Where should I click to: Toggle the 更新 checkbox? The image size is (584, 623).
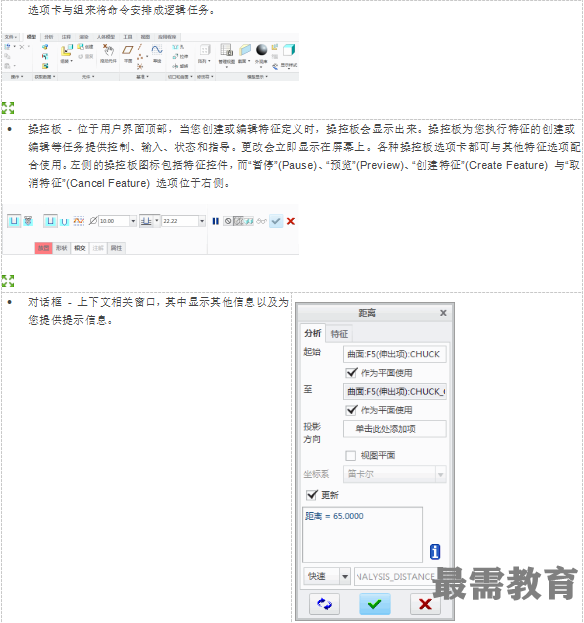click(x=312, y=495)
